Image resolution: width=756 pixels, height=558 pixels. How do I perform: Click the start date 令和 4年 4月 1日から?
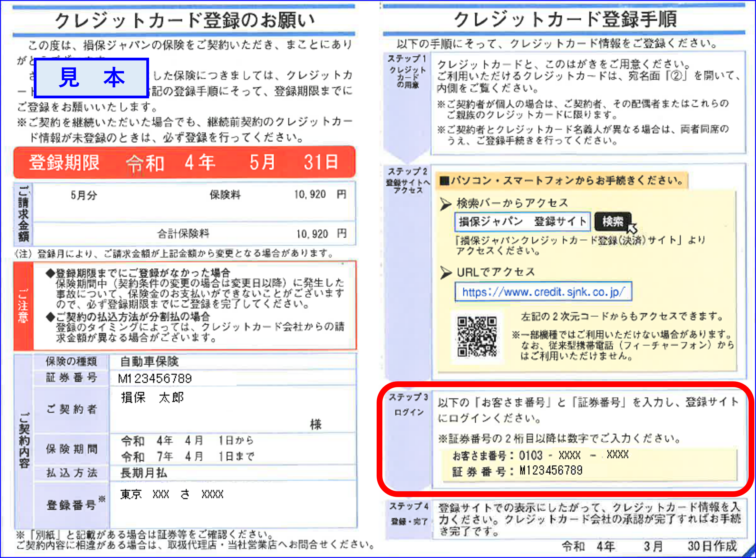point(188,440)
